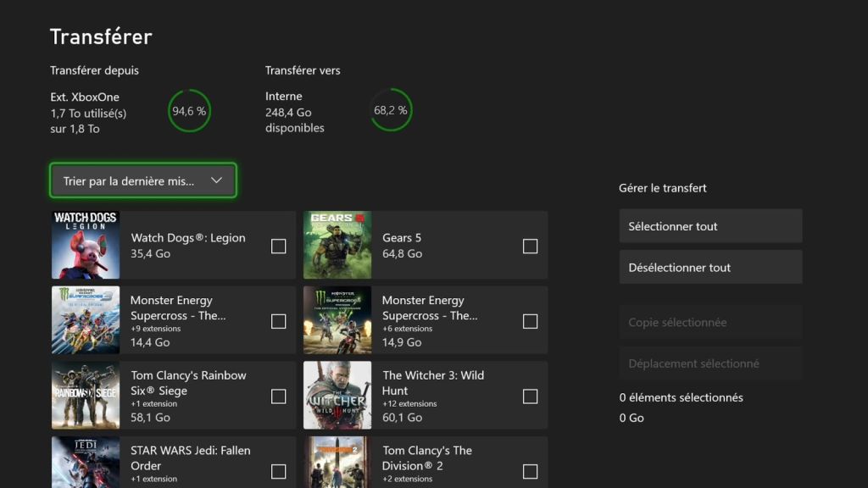Image resolution: width=868 pixels, height=488 pixels.
Task: Tick the Tom Clancy's The Division 2 checkbox
Action: [530, 471]
